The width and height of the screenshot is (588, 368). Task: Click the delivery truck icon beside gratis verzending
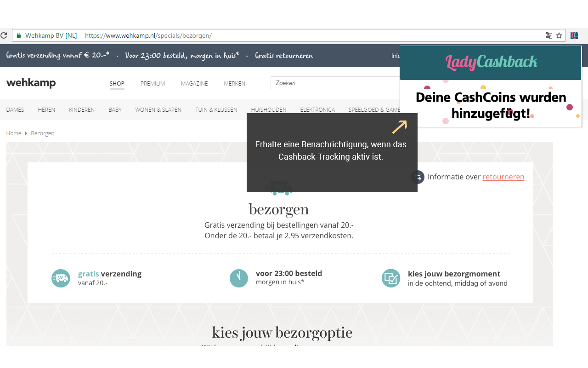click(x=61, y=278)
